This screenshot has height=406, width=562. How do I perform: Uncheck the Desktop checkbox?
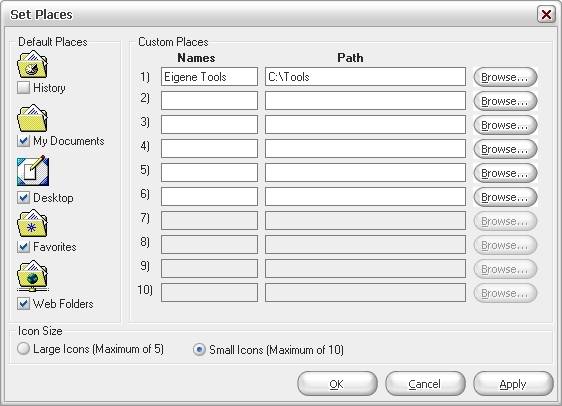23,197
